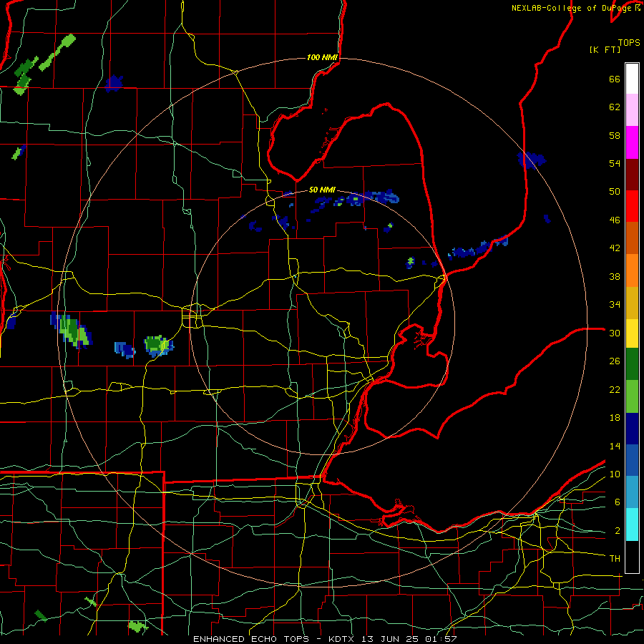Click the 38 legend value
The image size is (644, 644).
coord(615,276)
